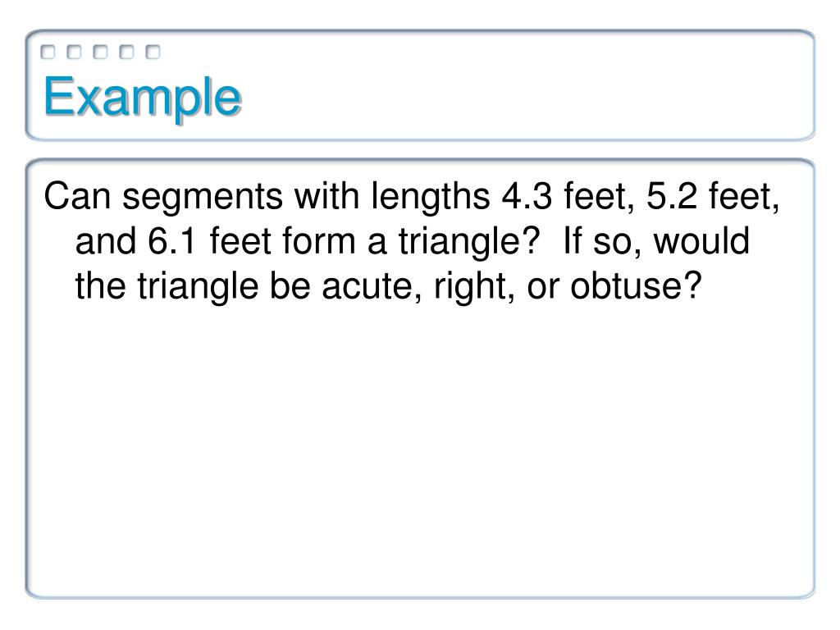Click the word "lengths" in the first line
Image resolution: width=840 pixels, height=630 pixels.
431,199
